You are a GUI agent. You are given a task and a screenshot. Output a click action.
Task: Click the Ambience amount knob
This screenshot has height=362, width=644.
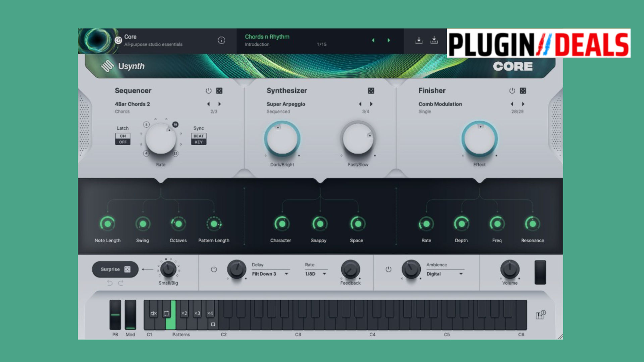tap(411, 269)
